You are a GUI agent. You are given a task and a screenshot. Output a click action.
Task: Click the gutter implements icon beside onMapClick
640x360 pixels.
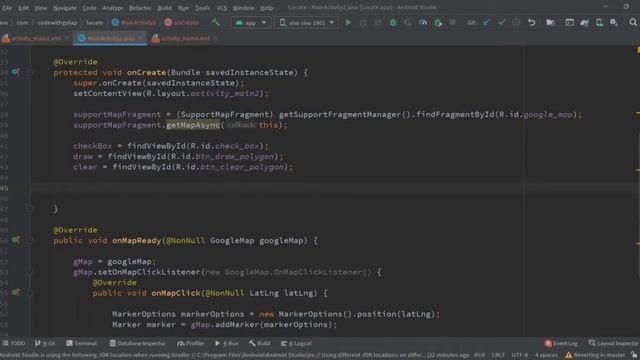(15, 293)
